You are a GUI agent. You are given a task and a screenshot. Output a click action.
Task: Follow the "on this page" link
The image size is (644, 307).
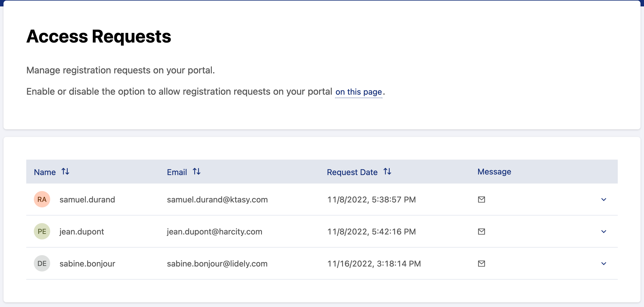(358, 92)
